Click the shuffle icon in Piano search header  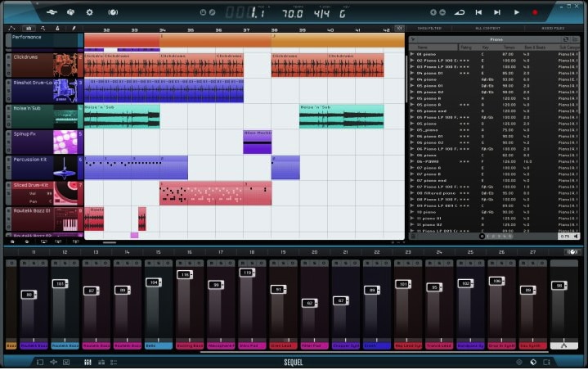click(x=565, y=39)
